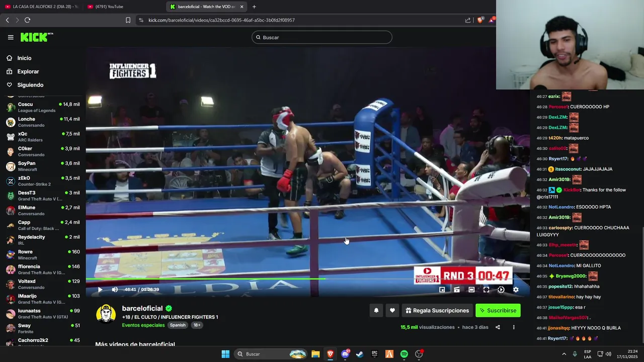Select the 18+ tag
The height and width of the screenshot is (362, 644).
197,325
